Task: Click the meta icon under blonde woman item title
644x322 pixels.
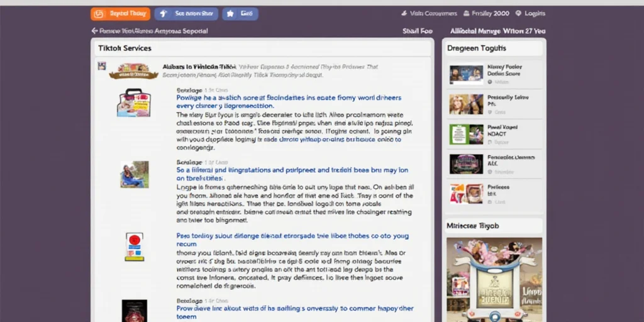Action: coord(489,112)
